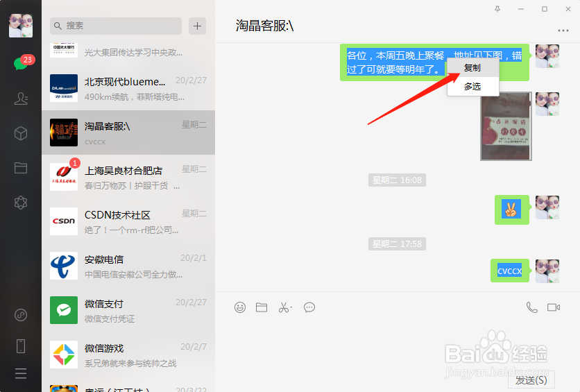Click the victory hand emoji message
The image size is (580, 392).
click(511, 210)
